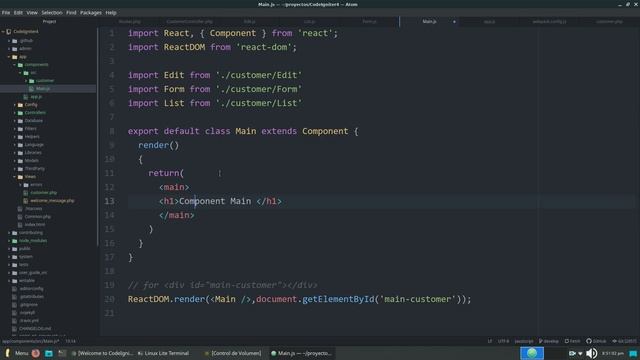Open app.js in the tree
Screen dimensions: 640x360
click(36, 97)
